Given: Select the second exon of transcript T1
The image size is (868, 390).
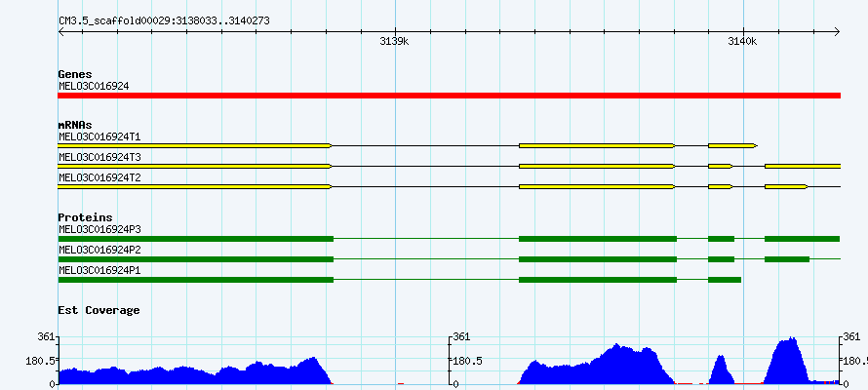Looking at the screenshot, I should pyautogui.click(x=597, y=145).
